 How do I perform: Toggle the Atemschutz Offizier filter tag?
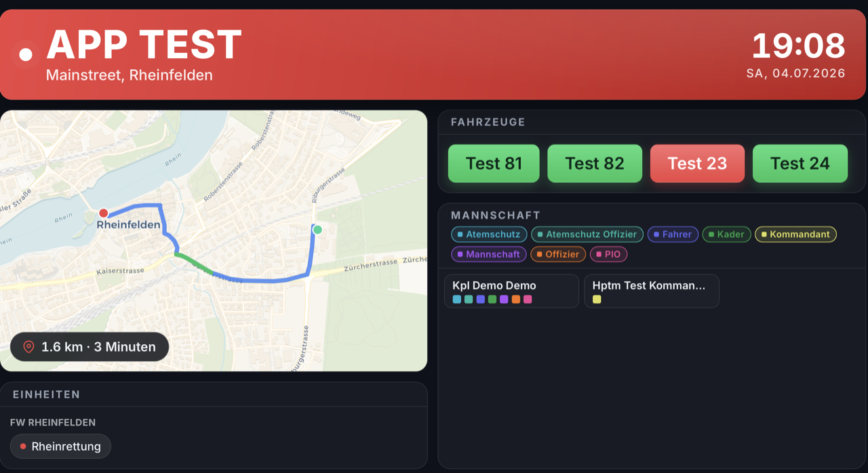(x=587, y=234)
